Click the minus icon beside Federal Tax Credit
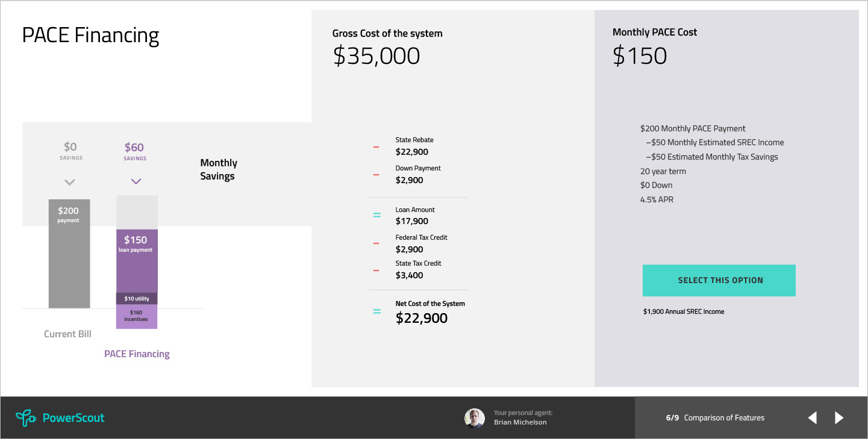The height and width of the screenshot is (439, 868). click(376, 244)
